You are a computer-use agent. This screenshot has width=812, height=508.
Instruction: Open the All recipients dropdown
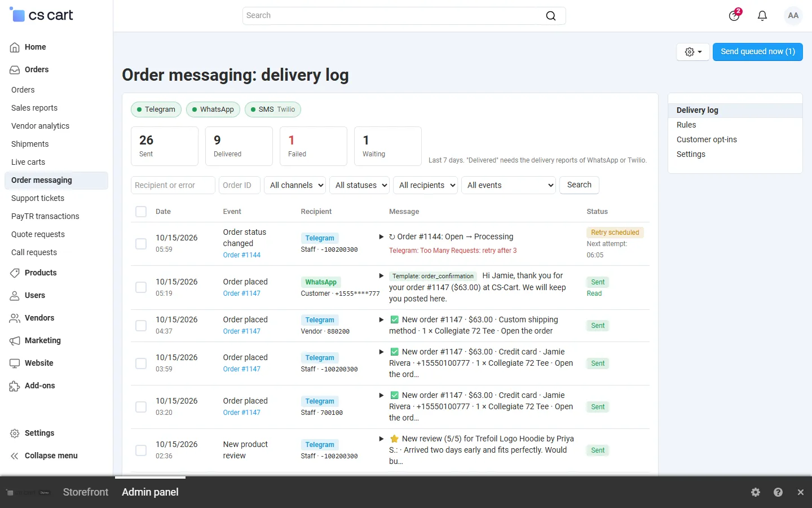[x=425, y=185]
